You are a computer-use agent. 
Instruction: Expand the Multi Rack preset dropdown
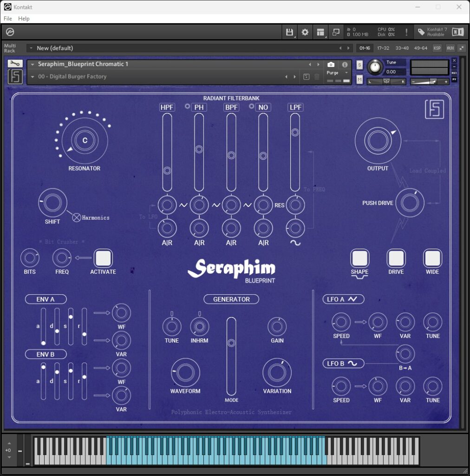(x=31, y=48)
